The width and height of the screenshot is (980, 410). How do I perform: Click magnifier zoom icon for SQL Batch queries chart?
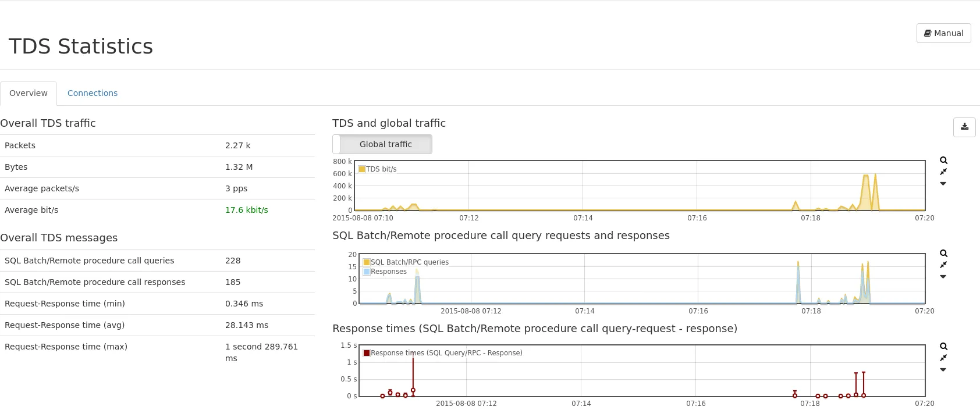click(x=943, y=254)
